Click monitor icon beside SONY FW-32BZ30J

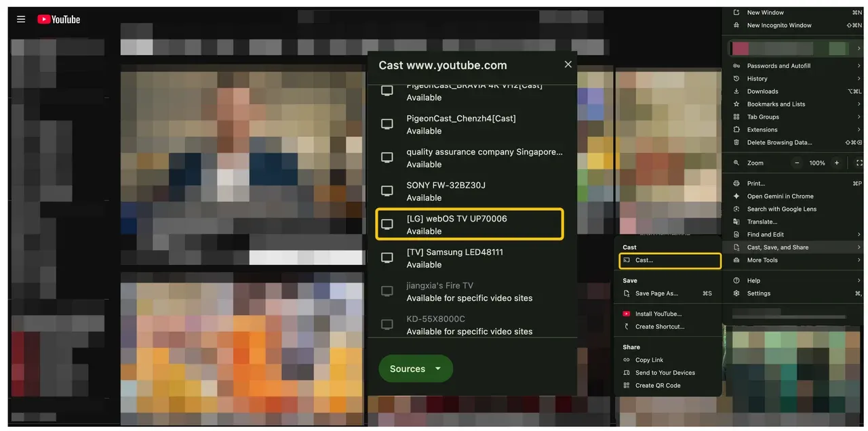[387, 191]
